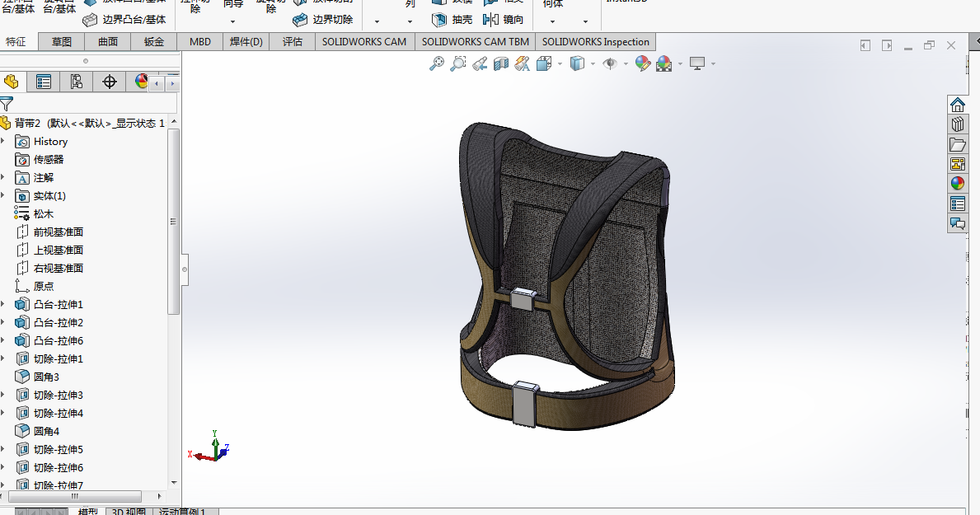Expand the 实体(1) solid bodies folder

tap(3, 196)
